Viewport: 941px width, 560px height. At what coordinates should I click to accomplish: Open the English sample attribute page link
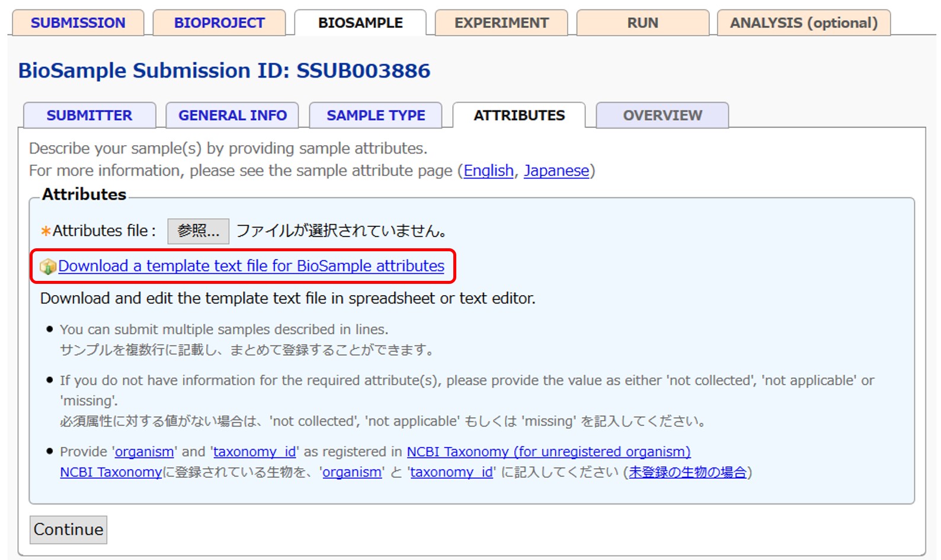click(488, 171)
